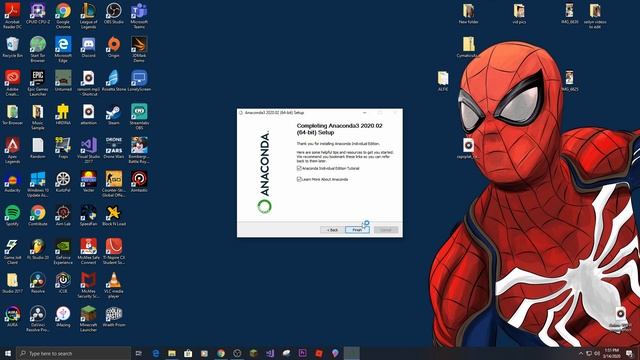Tick the Anaconda Individual Edition Tutorial checkbox

tap(299, 168)
